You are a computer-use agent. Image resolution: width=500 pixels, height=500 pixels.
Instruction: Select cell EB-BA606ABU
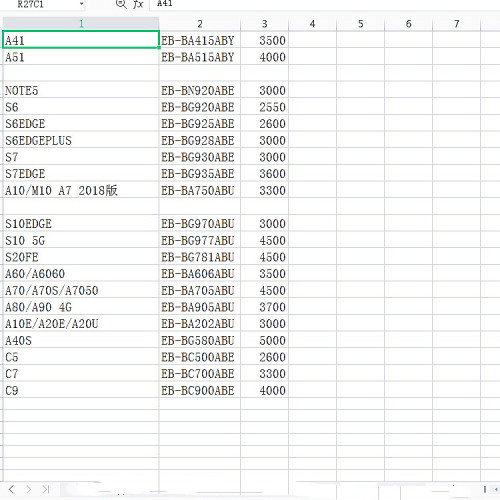click(200, 273)
